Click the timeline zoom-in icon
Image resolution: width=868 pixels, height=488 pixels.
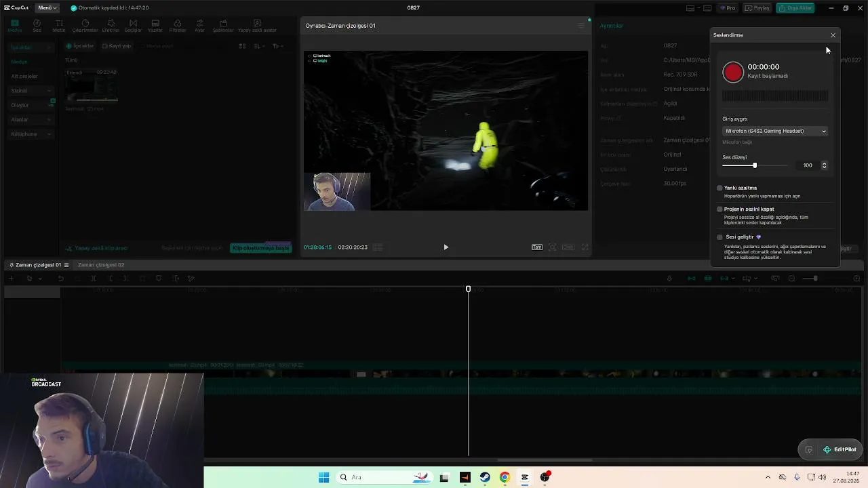click(x=856, y=279)
